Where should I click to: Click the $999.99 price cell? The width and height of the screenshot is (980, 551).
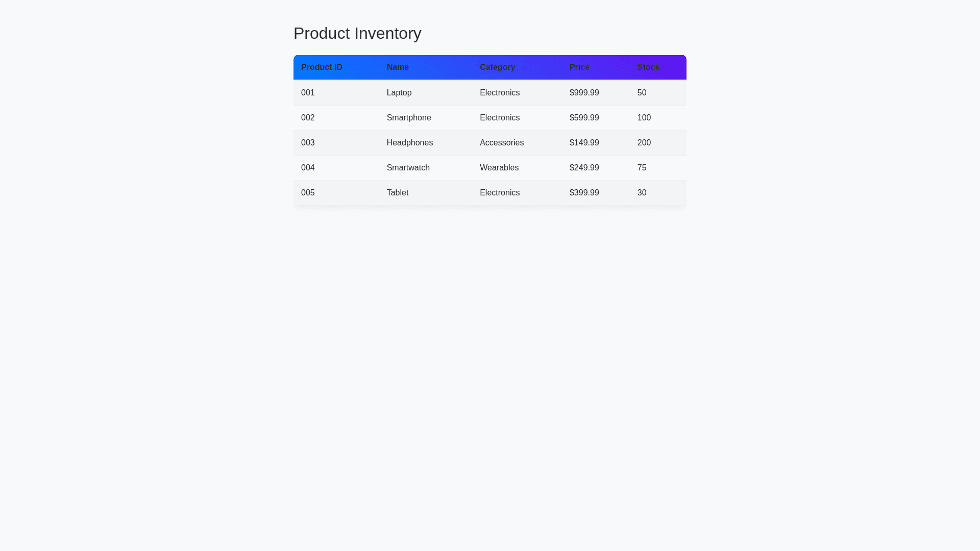584,93
